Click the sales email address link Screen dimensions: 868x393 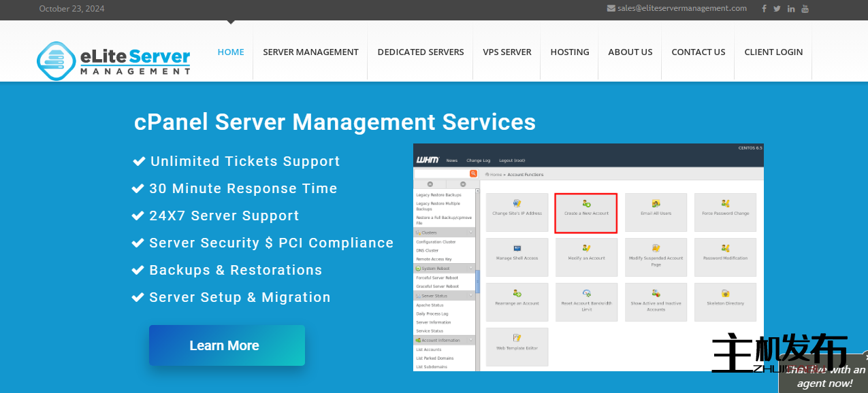(x=681, y=8)
